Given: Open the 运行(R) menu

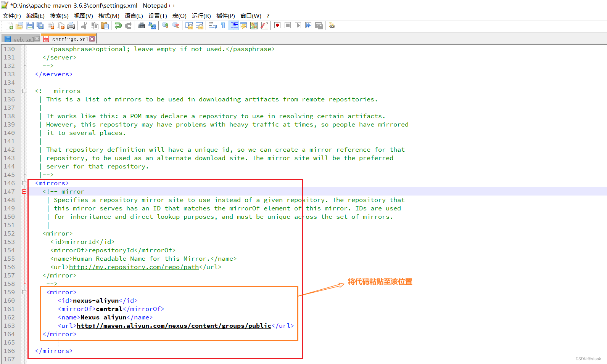Looking at the screenshot, I should 201,16.
